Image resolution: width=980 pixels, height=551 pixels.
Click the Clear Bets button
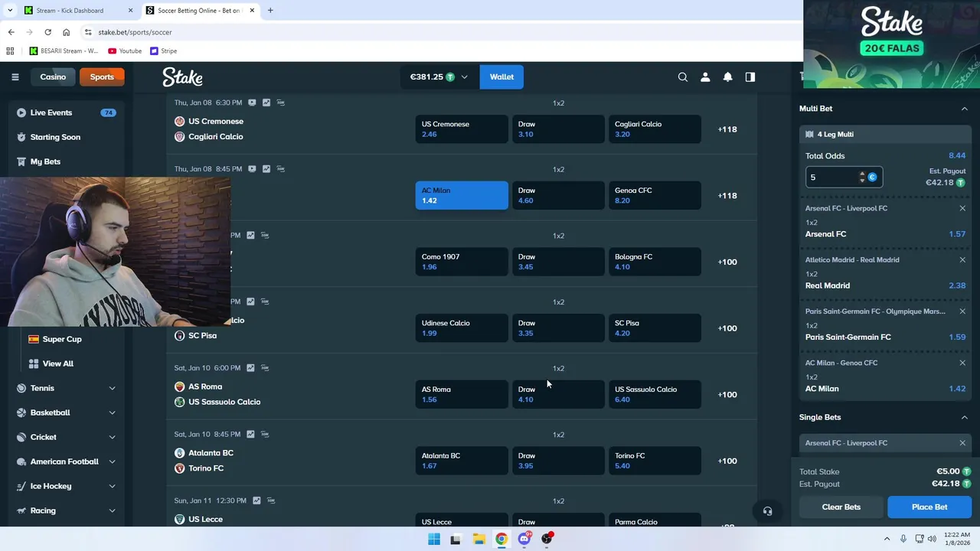[841, 507]
